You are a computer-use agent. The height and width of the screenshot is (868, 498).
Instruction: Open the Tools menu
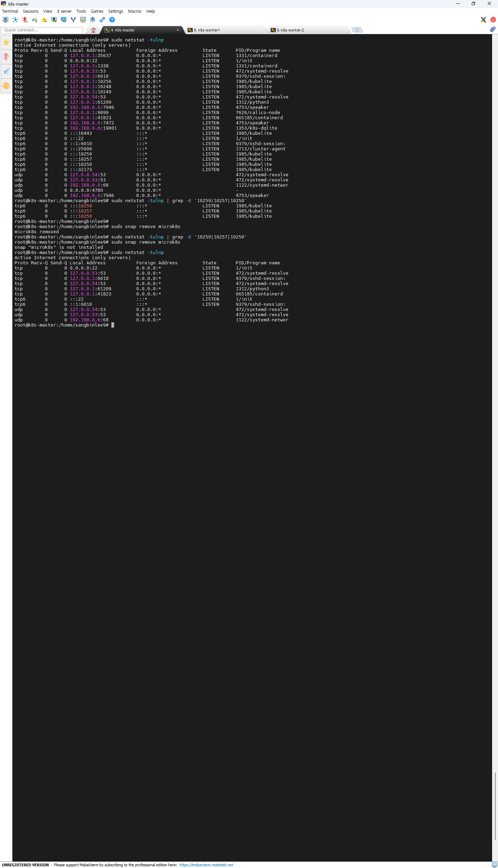click(81, 11)
